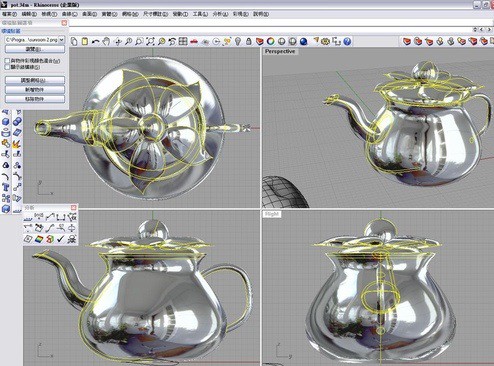Click the Zoom Selected icon
Image resolution: width=494 pixels, height=366 pixels.
161,41
